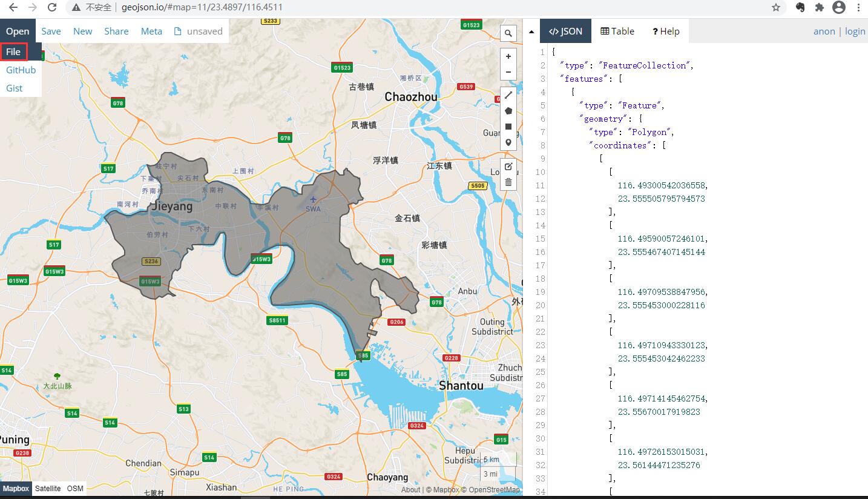Select the polygon drawing tool

click(508, 110)
